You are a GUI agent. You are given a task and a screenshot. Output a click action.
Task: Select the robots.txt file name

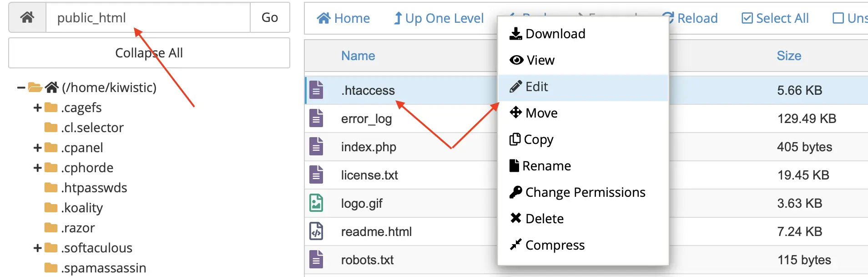click(x=367, y=260)
